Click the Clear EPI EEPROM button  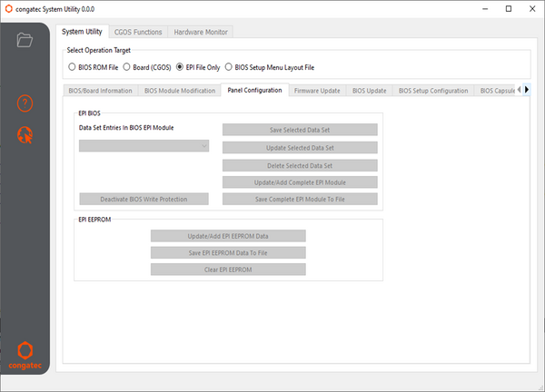[x=228, y=269]
